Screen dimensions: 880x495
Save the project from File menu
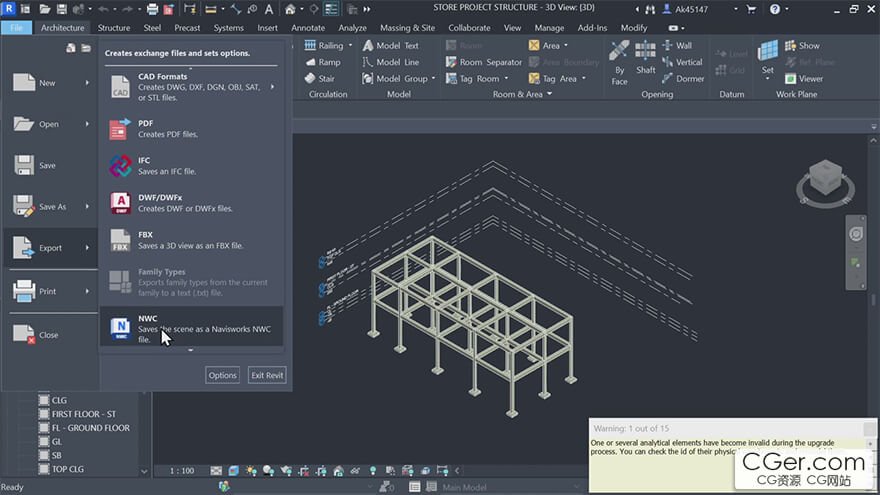click(51, 166)
